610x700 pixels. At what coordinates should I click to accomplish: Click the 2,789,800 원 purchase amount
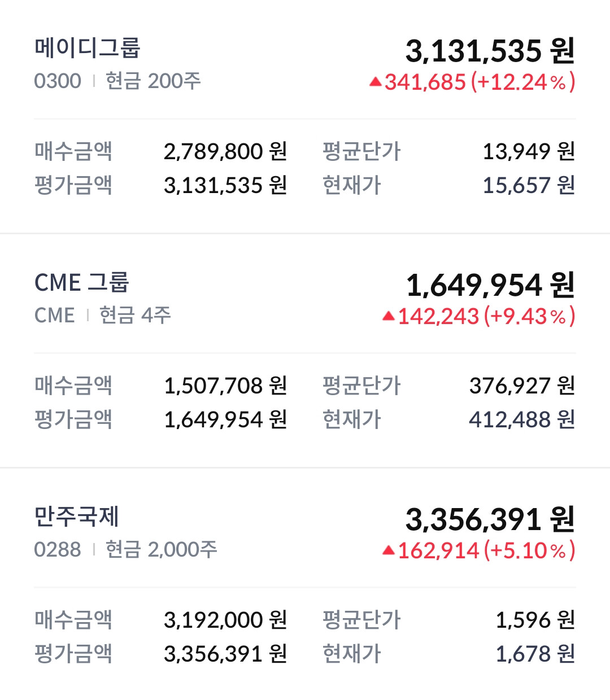[x=225, y=151]
